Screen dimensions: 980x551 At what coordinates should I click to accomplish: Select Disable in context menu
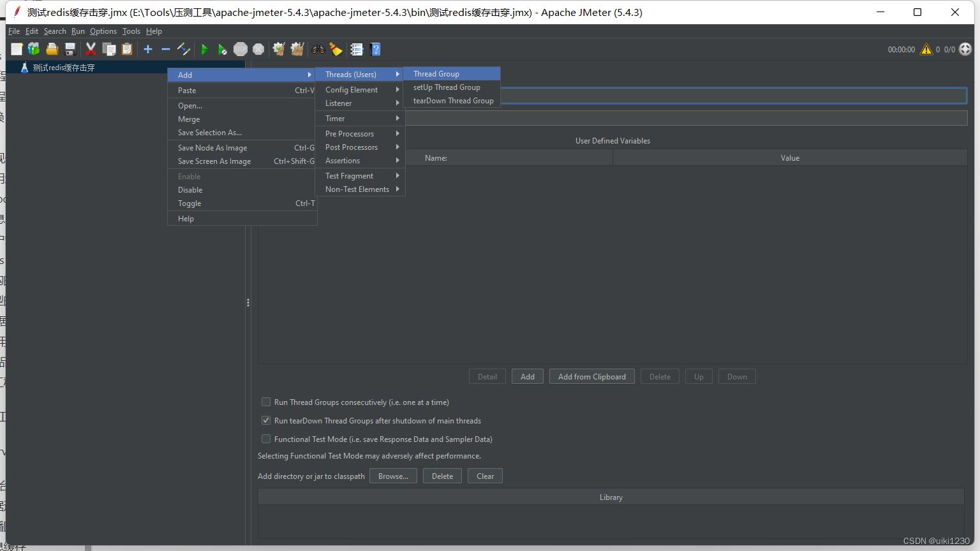(x=242, y=190)
